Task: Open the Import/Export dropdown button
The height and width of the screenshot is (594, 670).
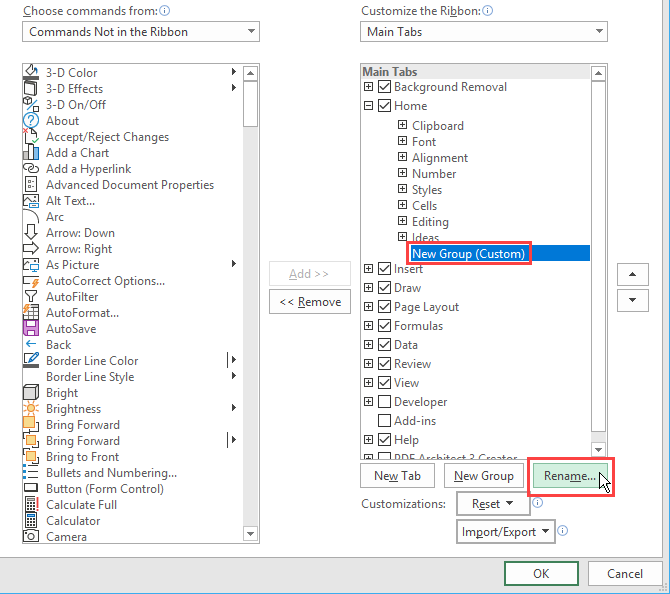Action: 506,532
